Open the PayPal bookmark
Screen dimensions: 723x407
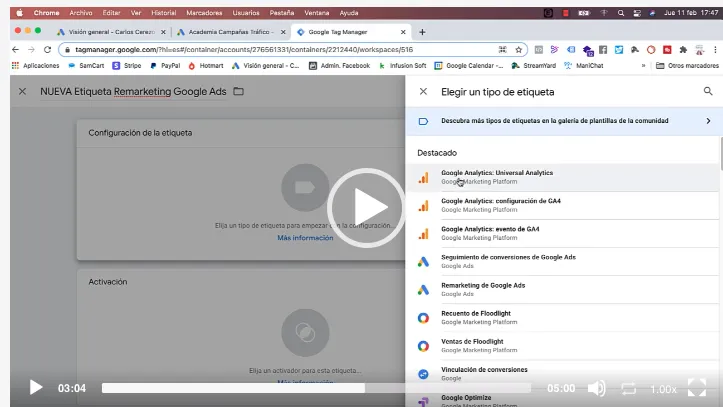[x=165, y=65]
